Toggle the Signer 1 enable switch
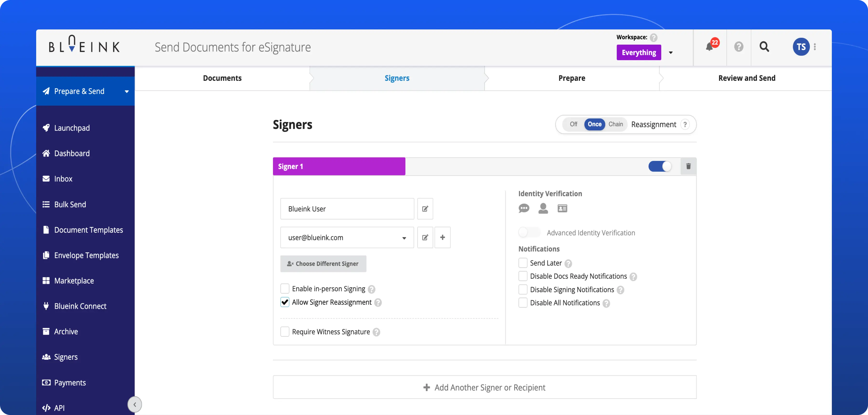This screenshot has width=868, height=415. click(x=660, y=166)
